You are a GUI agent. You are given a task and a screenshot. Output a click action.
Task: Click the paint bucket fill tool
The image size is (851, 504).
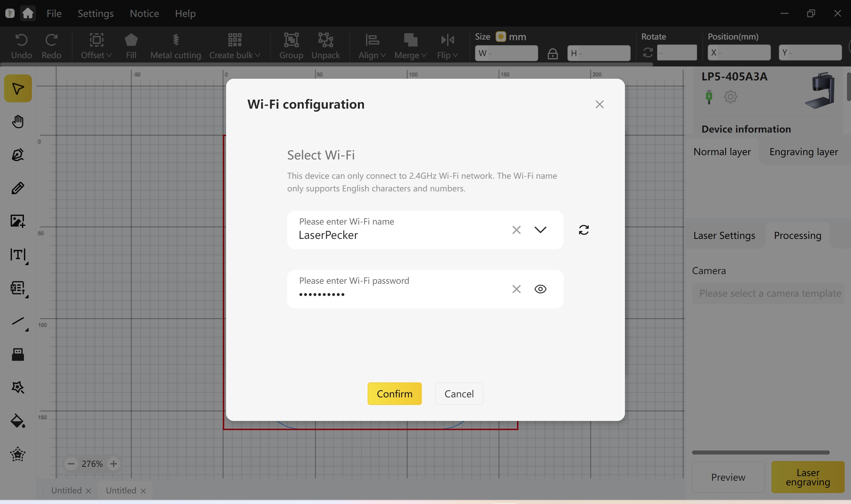(x=18, y=421)
